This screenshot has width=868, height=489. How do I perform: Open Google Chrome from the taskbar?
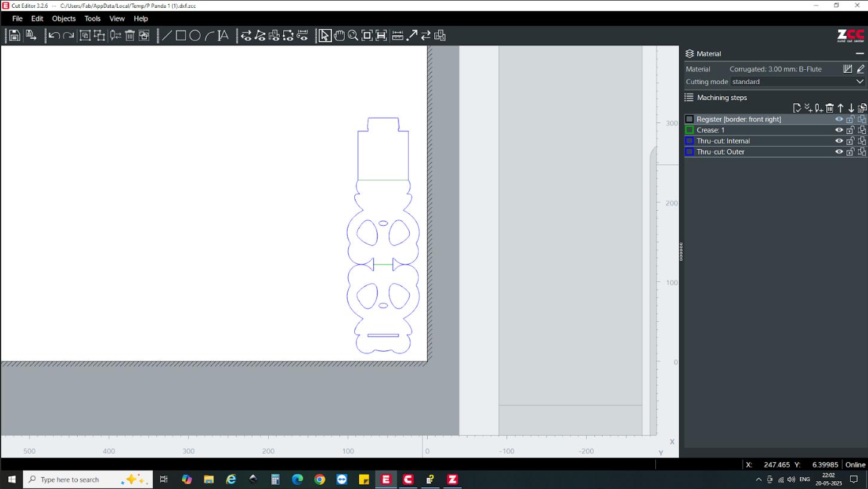[320, 479]
